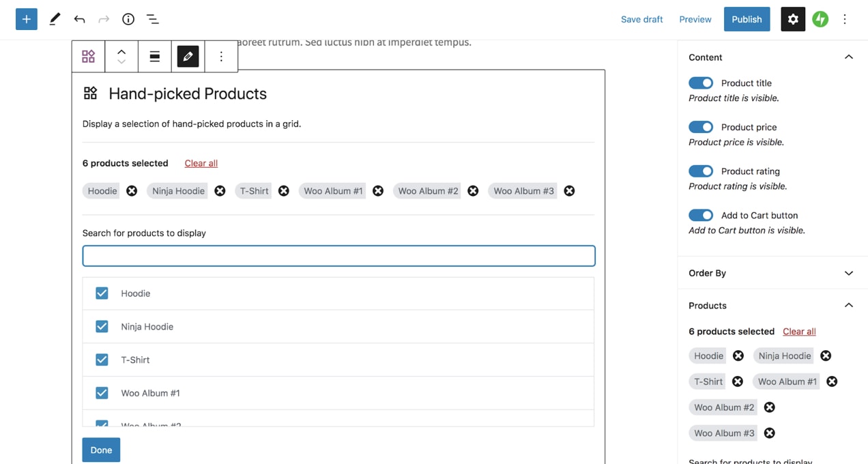Uncheck the Ninja Hoodie product
The image size is (868, 464).
coord(102,326)
